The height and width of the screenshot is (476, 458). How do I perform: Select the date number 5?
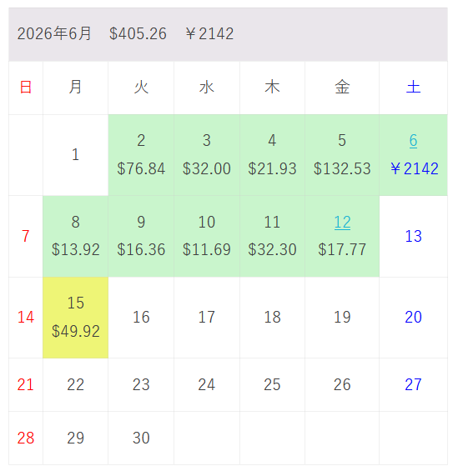click(x=342, y=141)
